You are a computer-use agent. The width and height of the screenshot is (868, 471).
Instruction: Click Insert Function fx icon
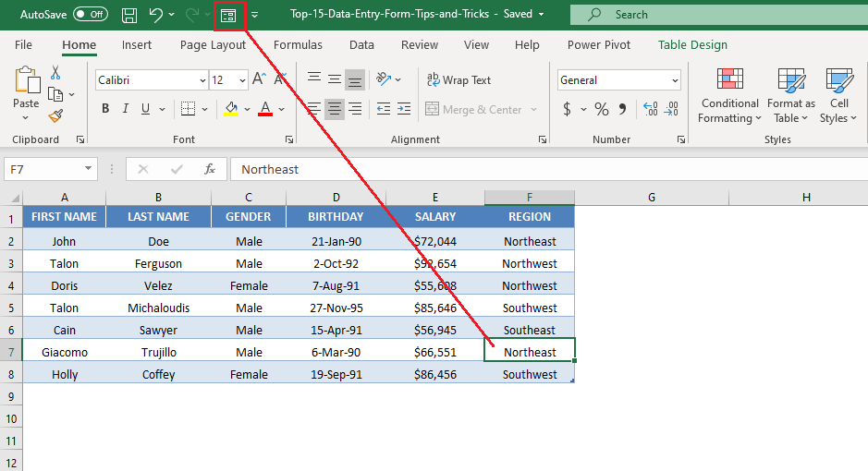coord(209,169)
